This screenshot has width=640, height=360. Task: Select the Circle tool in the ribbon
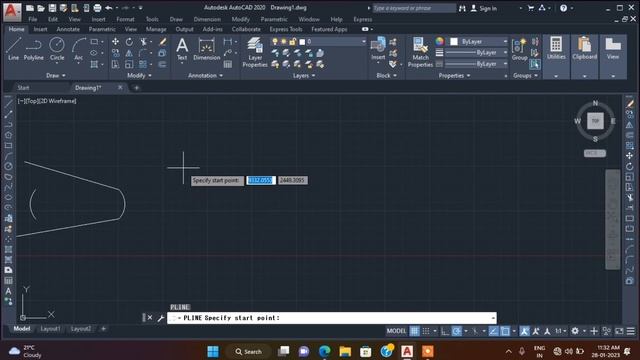57,49
